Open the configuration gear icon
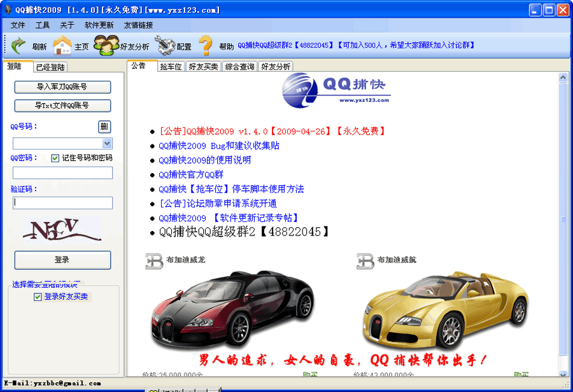Screen dimensions: 573x392 coord(165,46)
